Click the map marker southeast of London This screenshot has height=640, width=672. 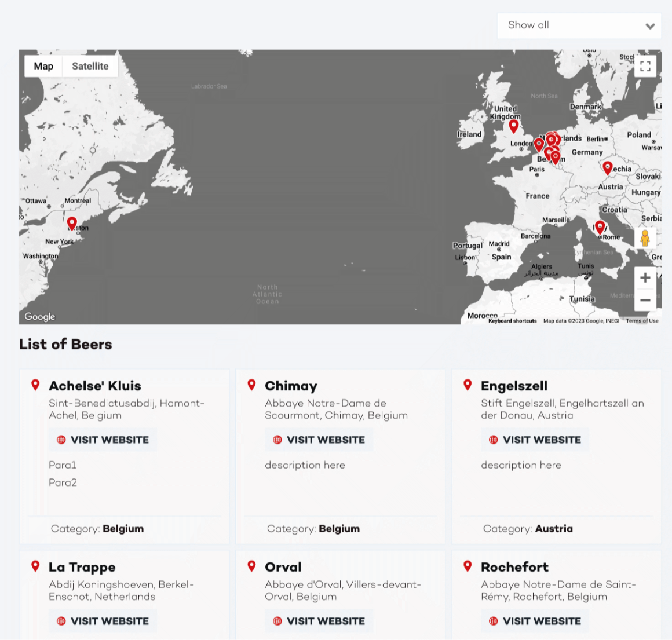[x=539, y=145]
